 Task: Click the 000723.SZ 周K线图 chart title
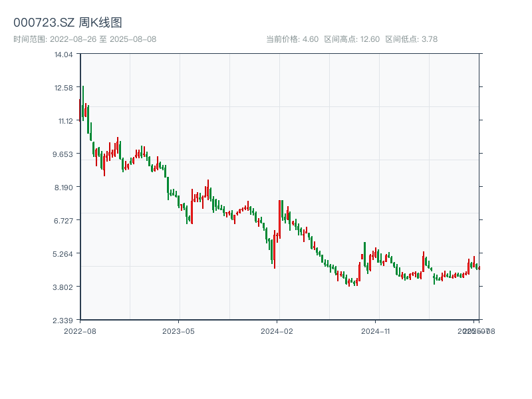(68, 23)
